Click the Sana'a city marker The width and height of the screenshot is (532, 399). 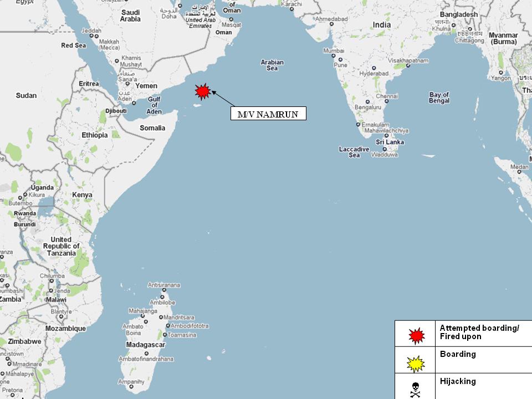pos(127,84)
